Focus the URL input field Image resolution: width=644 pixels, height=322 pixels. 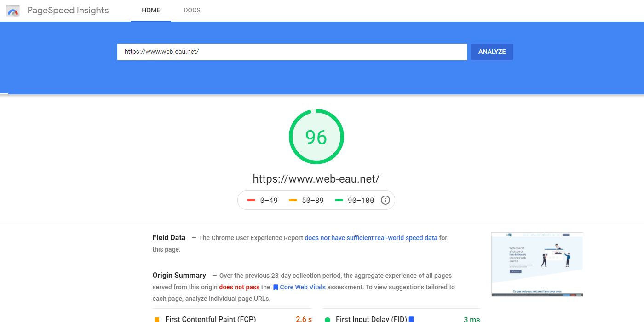(x=292, y=52)
